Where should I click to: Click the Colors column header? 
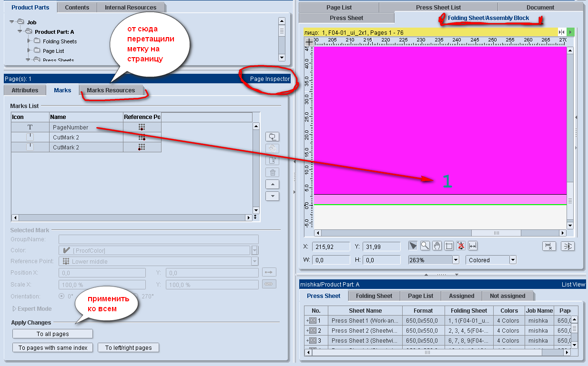point(509,310)
